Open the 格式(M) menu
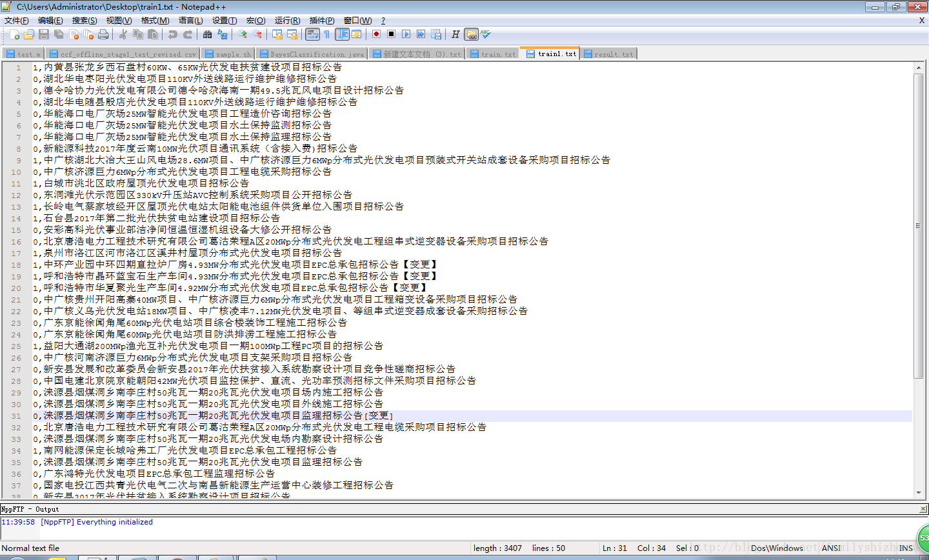Viewport: 929px width, 560px height. coord(155,21)
